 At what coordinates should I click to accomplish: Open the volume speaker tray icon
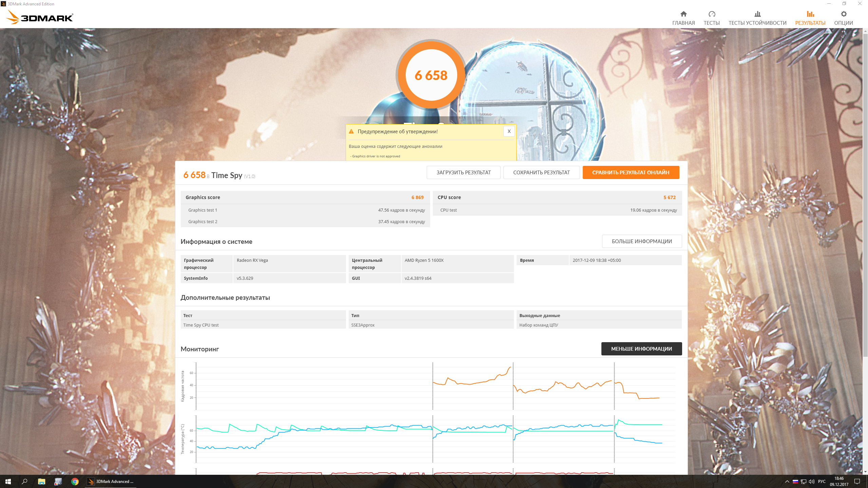click(811, 481)
